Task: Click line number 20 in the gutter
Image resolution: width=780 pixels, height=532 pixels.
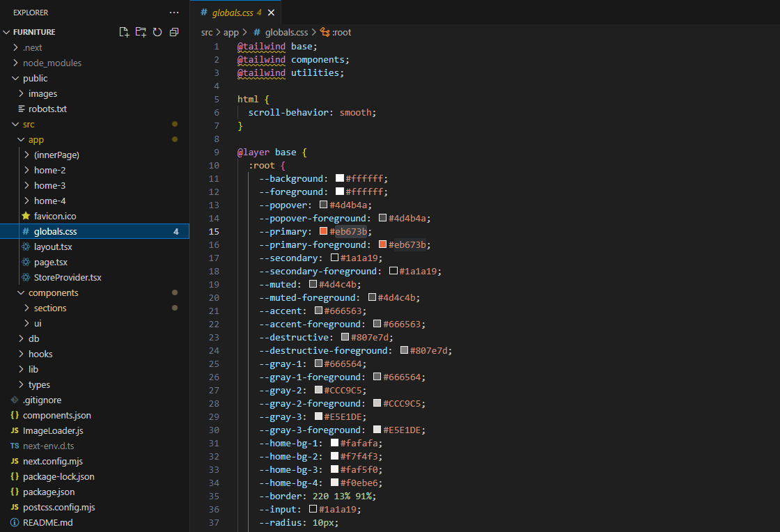Action: 214,297
